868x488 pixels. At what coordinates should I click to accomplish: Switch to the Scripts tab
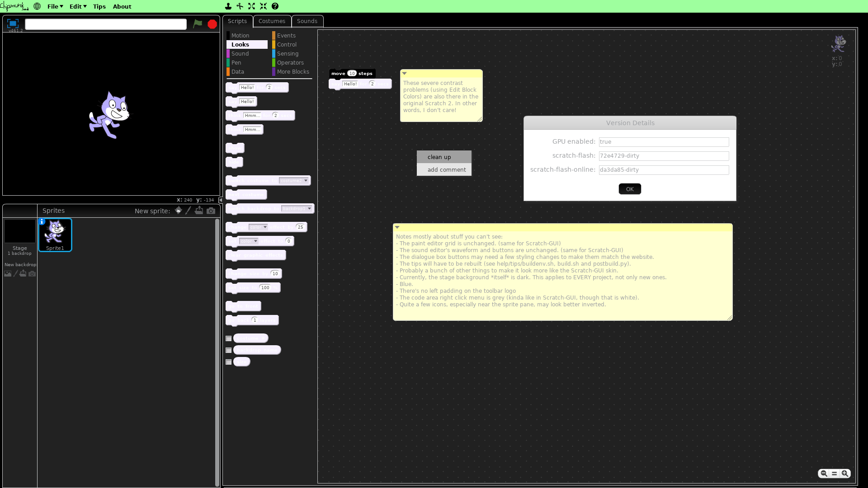pos(237,21)
